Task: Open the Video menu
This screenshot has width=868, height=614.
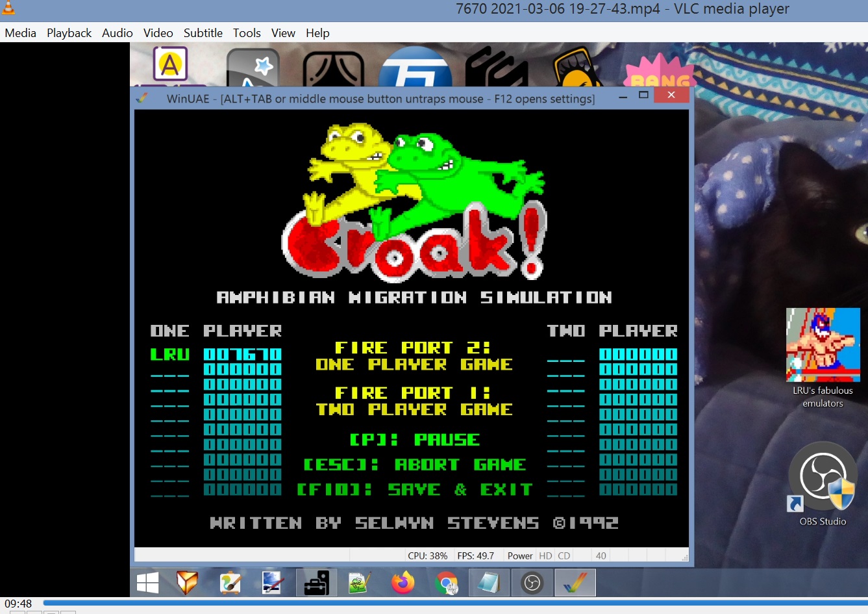Action: pyautogui.click(x=158, y=32)
